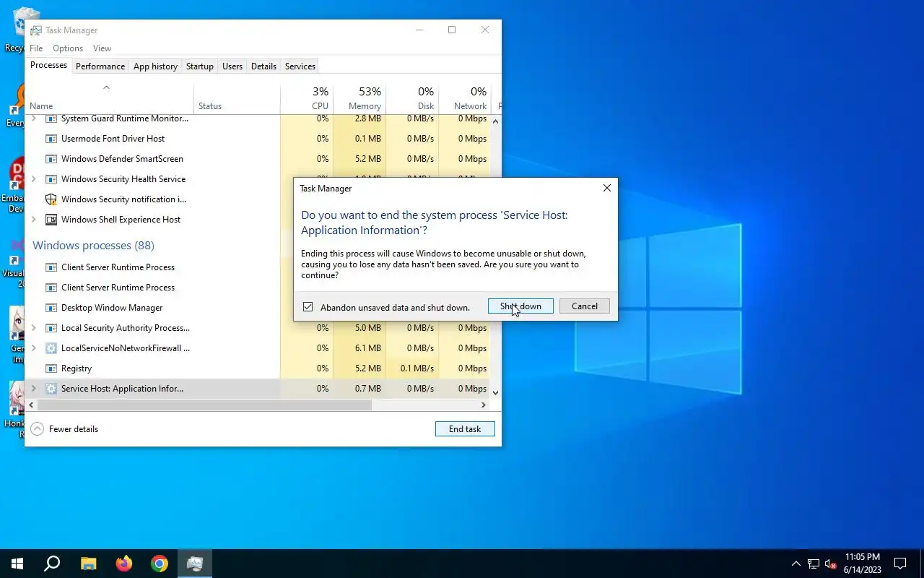Select the Windows processes (88) group header

[93, 246]
